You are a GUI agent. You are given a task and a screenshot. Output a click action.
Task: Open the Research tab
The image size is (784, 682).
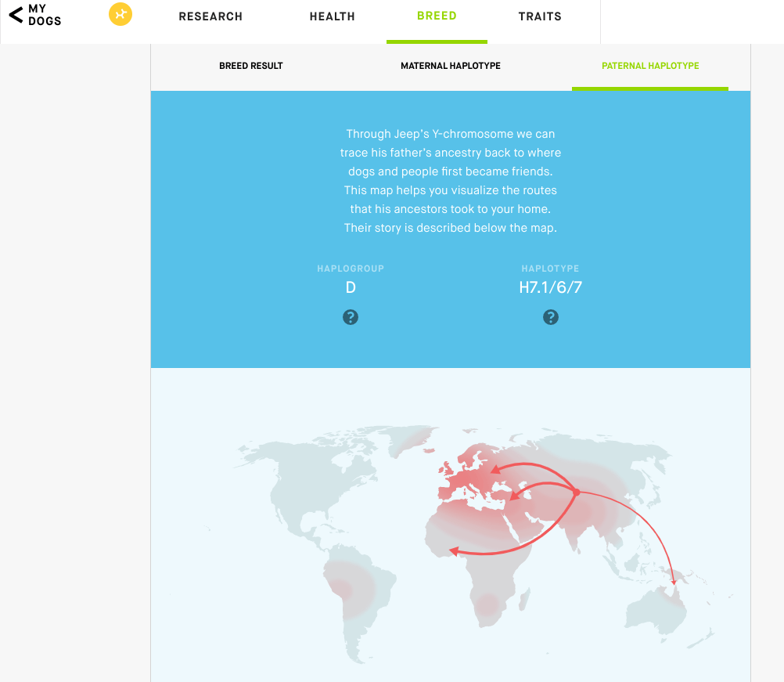pos(210,16)
